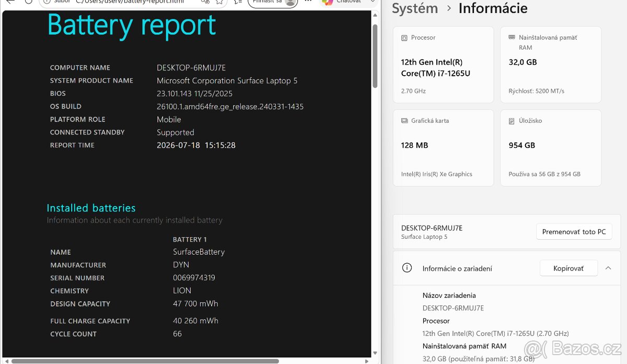Click the Úložisko storage icon in Settings
The height and width of the screenshot is (364, 627).
pos(512,121)
